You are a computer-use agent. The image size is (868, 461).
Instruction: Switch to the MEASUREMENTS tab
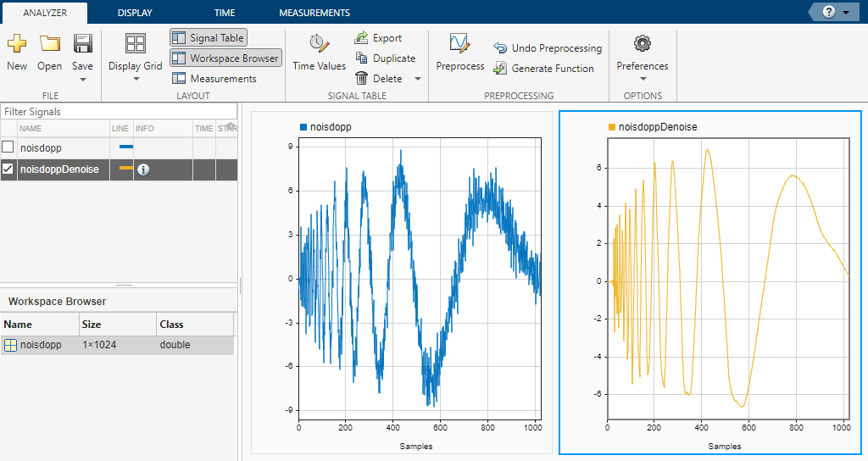point(314,12)
